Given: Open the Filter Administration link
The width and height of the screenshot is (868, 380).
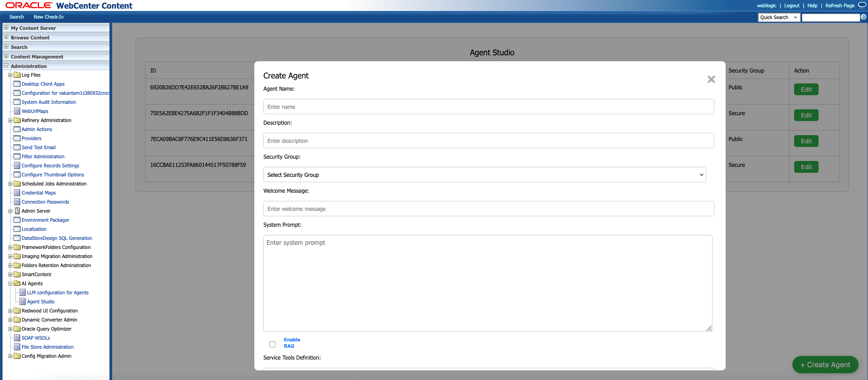Looking at the screenshot, I should (x=43, y=156).
